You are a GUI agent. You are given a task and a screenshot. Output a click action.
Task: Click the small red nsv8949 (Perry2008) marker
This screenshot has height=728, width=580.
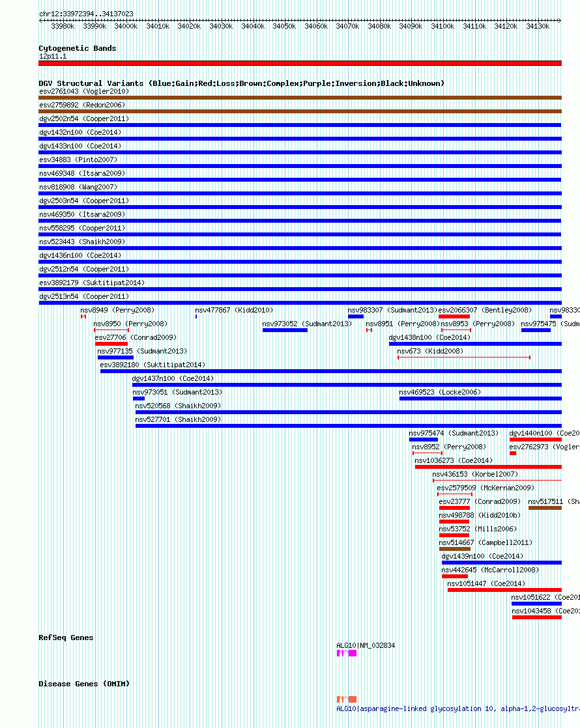83,316
